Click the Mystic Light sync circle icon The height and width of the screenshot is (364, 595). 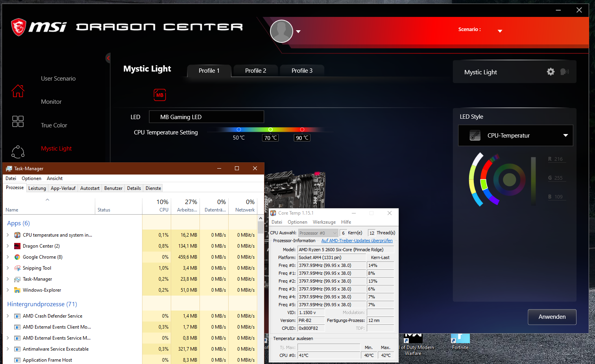click(18, 151)
